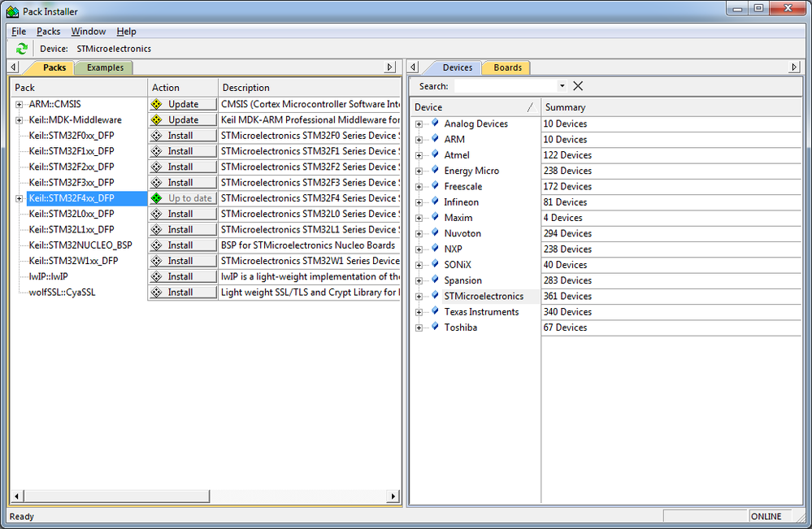
Task: Install the Keil::STM32F1xx_DFP pack
Action: point(182,151)
